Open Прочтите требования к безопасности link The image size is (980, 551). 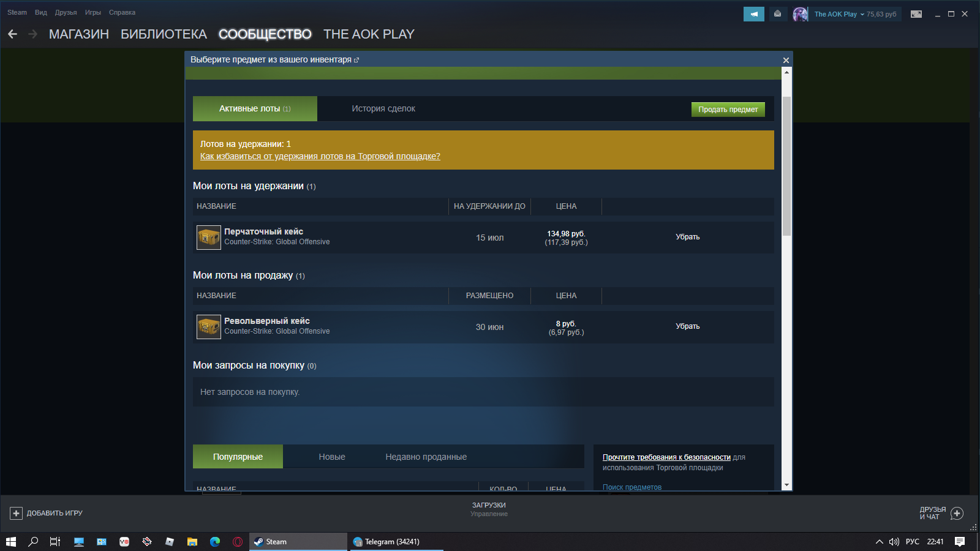click(666, 457)
